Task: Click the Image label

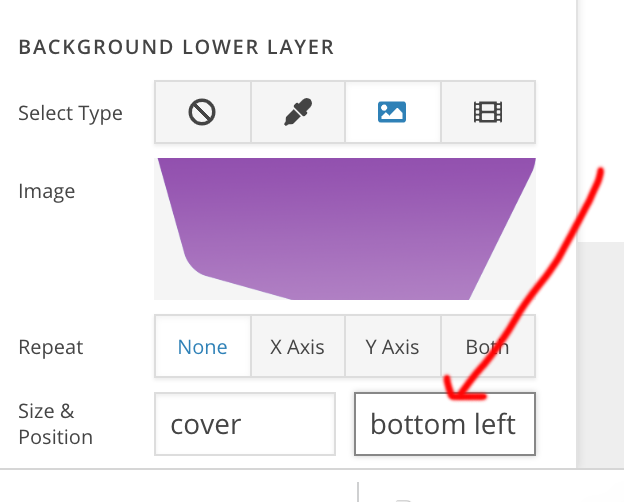Action: pyautogui.click(x=46, y=191)
